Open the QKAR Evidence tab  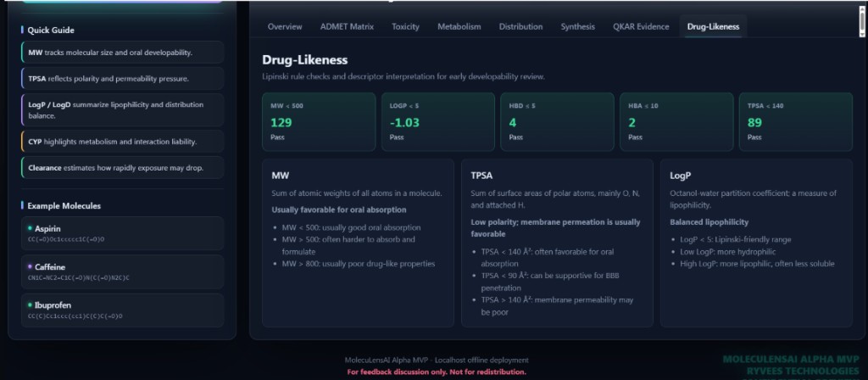click(641, 26)
